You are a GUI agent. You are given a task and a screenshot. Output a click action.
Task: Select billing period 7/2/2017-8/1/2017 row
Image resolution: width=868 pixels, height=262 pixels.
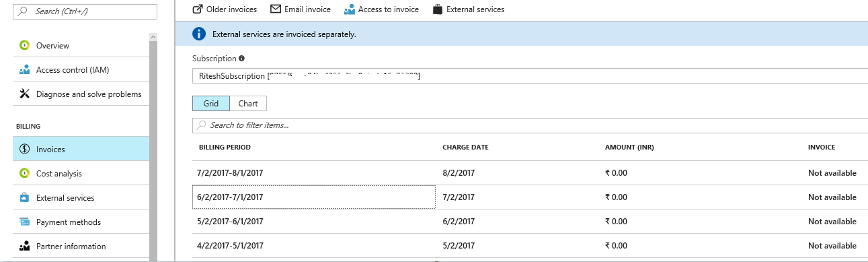(530, 173)
